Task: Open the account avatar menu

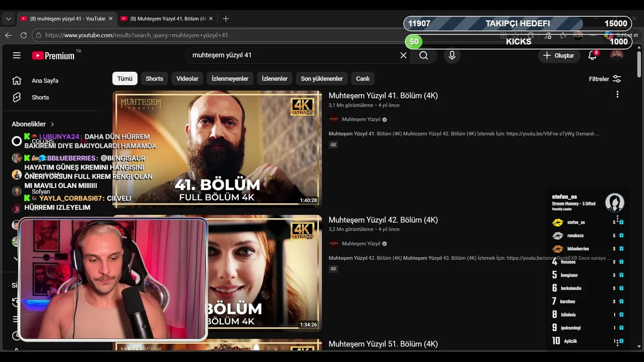Action: point(617,55)
